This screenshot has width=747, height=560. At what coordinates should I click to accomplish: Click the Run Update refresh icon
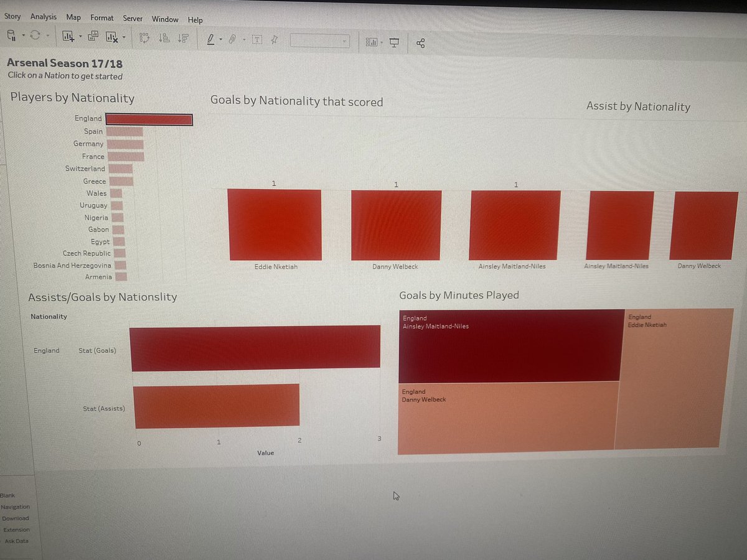pyautogui.click(x=35, y=36)
